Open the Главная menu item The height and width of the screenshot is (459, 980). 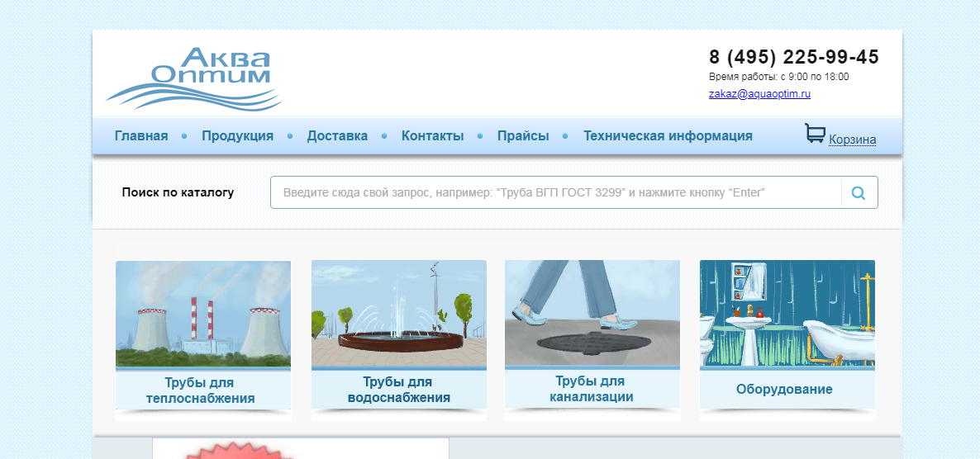pyautogui.click(x=141, y=136)
